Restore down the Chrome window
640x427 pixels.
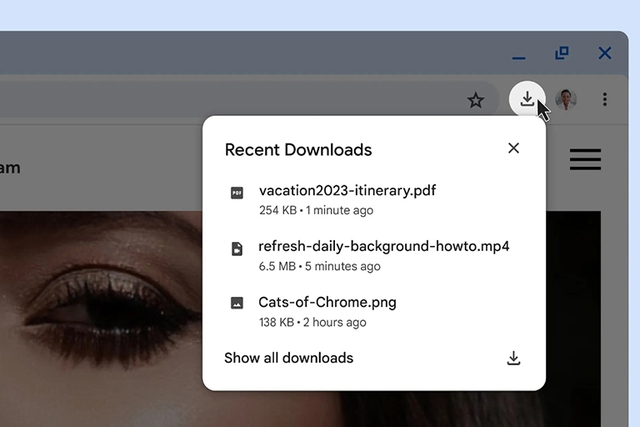pyautogui.click(x=562, y=53)
